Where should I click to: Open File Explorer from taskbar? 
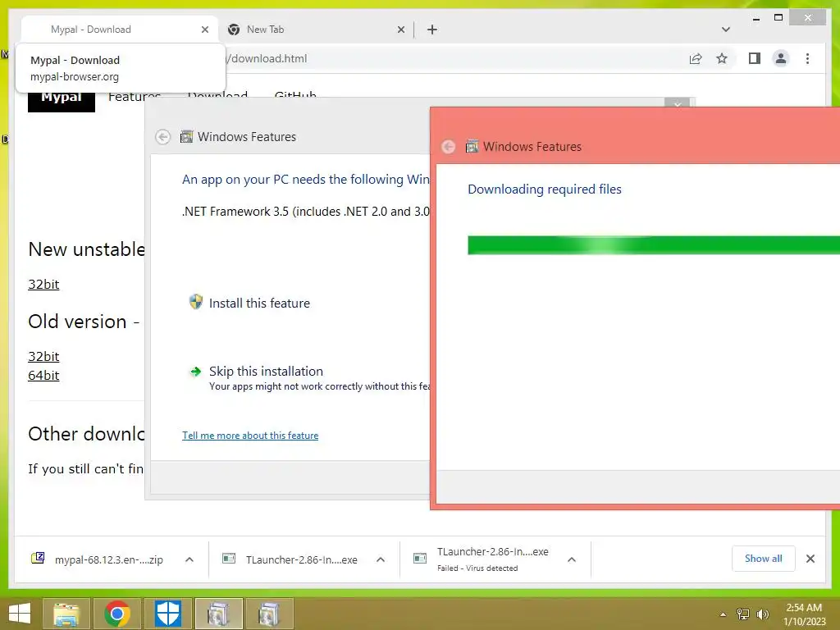click(66, 614)
